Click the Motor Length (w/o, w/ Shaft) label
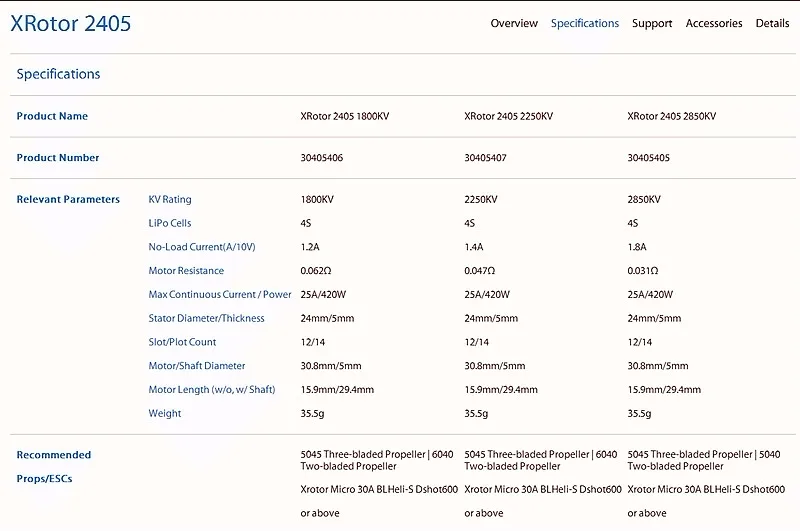 pyautogui.click(x=212, y=390)
